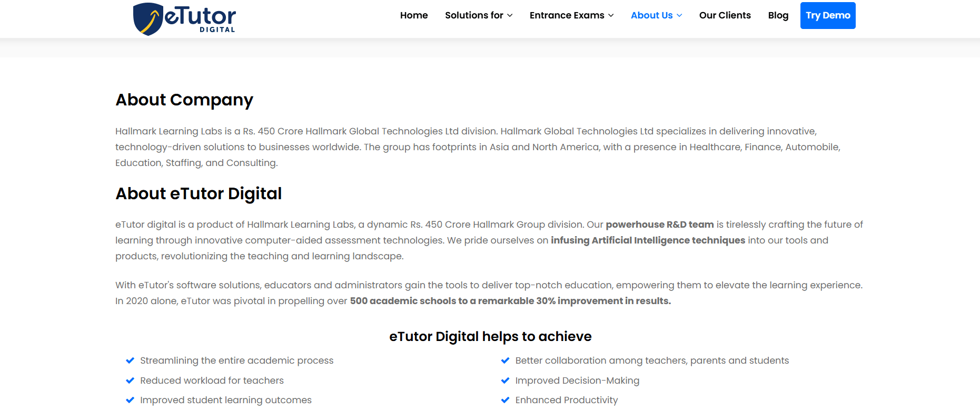Click checkmark beside Streamlining the entire academic process
The image size is (980, 419).
click(x=130, y=360)
